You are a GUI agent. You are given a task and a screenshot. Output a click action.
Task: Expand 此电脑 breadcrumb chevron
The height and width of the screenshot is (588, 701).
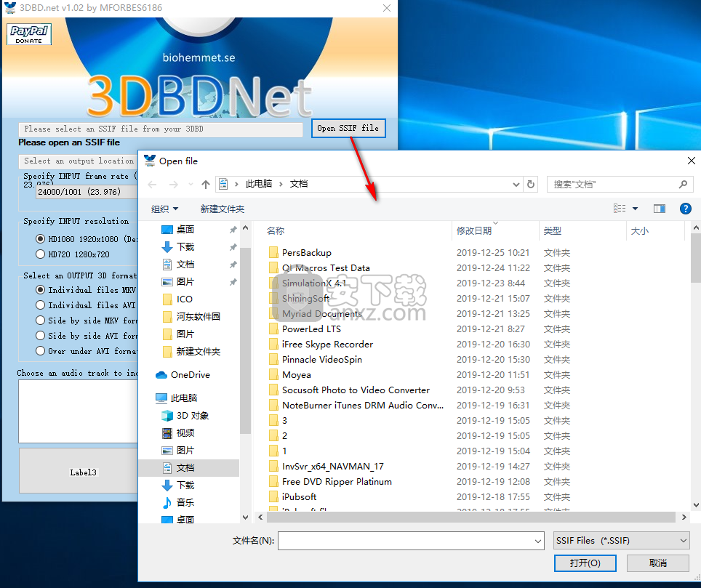point(281,184)
